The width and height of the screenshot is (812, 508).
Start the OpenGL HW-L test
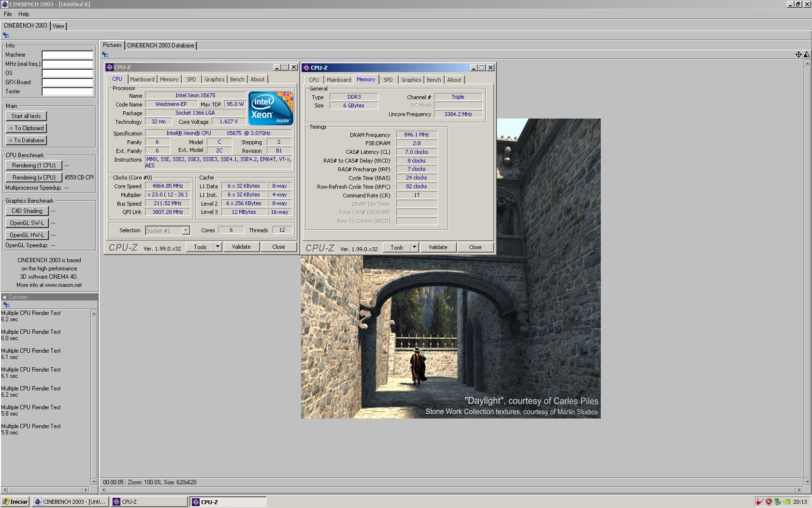tap(27, 235)
